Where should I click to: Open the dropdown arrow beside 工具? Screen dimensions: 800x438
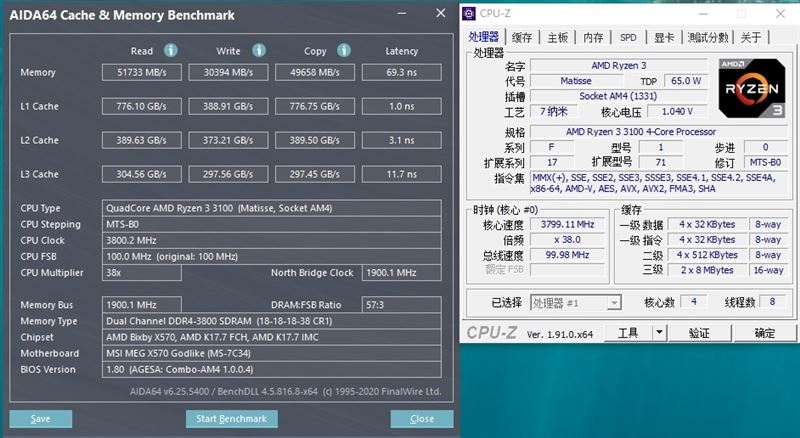click(x=659, y=333)
